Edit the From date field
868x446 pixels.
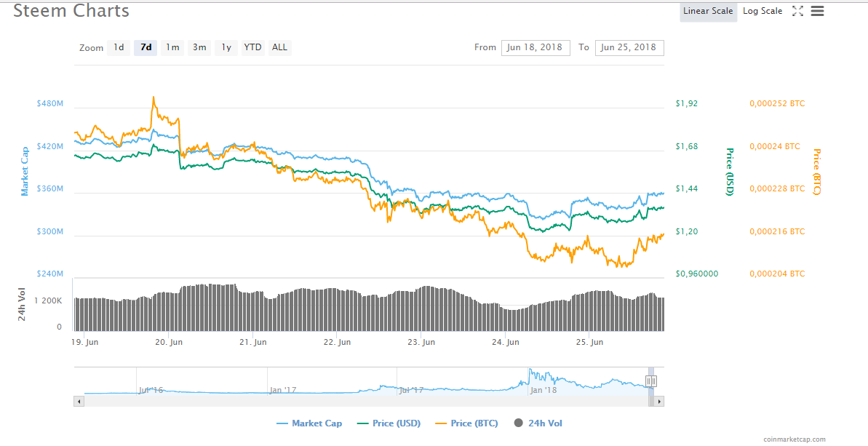coord(535,47)
